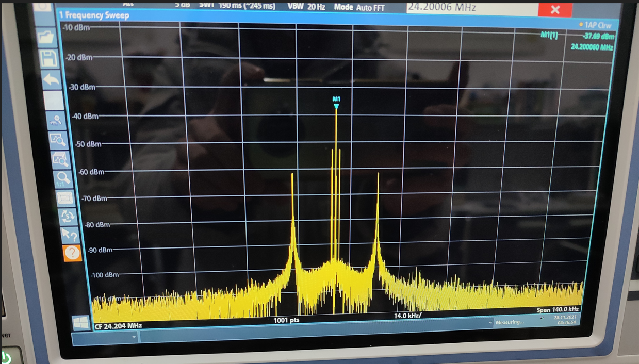Expand the dropdown arrow beside Measuring status
Image resolution: width=639 pixels, height=364 pixels.
pyautogui.click(x=490, y=323)
